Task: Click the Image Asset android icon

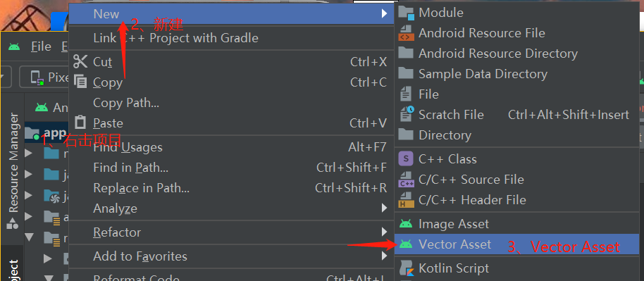Action: (x=406, y=224)
